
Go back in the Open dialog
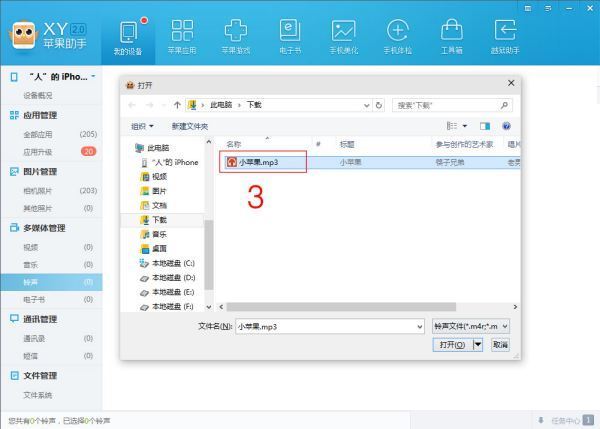click(x=132, y=105)
